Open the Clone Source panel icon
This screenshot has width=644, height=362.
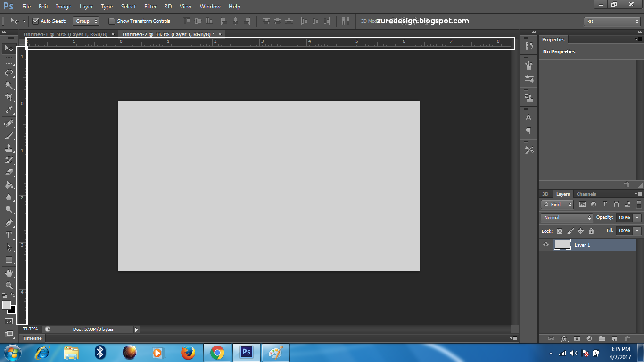pos(529,98)
